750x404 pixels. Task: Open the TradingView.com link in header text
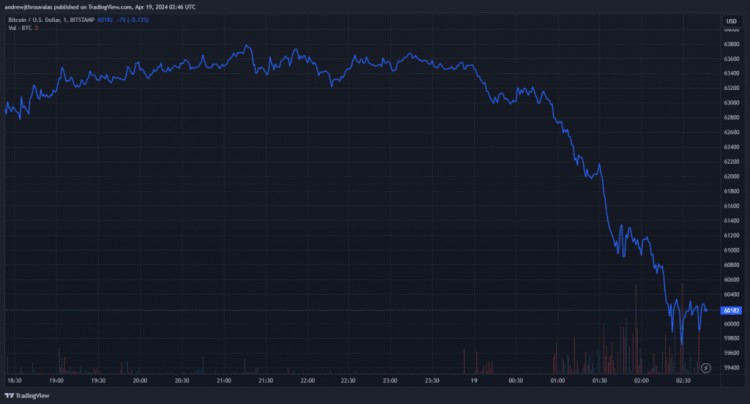110,7
